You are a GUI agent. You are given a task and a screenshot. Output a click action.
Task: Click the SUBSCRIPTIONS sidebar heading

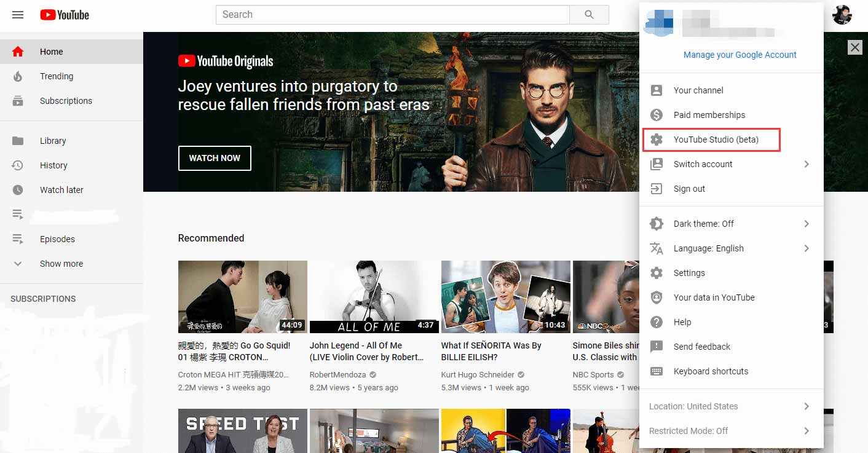43,299
